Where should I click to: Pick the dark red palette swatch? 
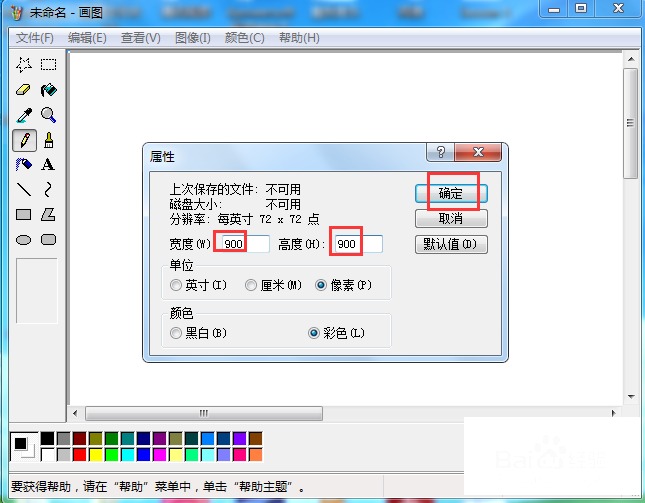pyautogui.click(x=79, y=438)
